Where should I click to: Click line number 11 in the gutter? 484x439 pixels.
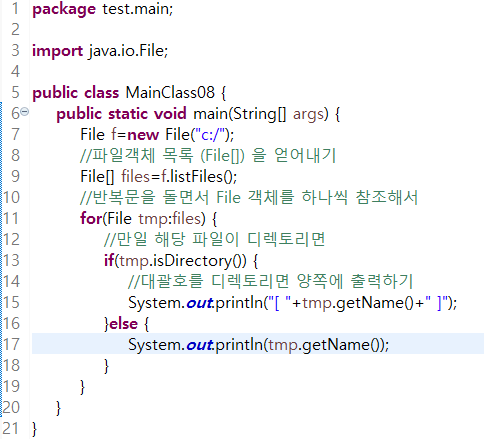(11, 218)
